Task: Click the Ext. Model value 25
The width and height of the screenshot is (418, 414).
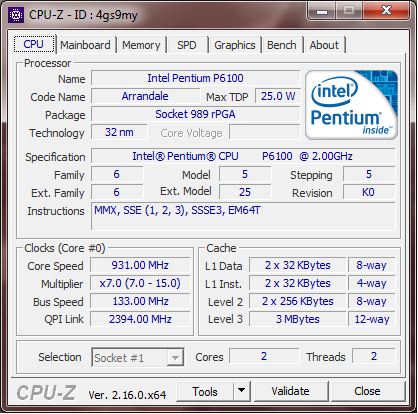Action: tap(245, 192)
